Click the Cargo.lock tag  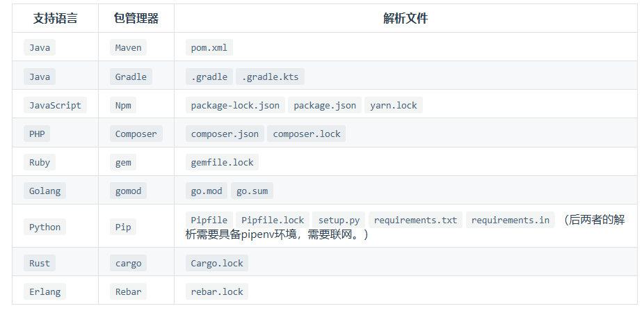click(217, 264)
